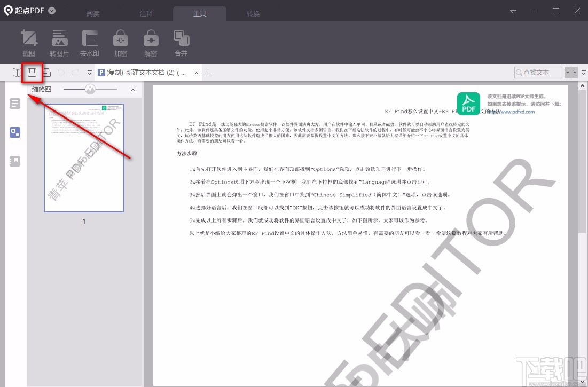
Task: Expand the quick toolbar dropdown arrow
Action: (x=90, y=73)
